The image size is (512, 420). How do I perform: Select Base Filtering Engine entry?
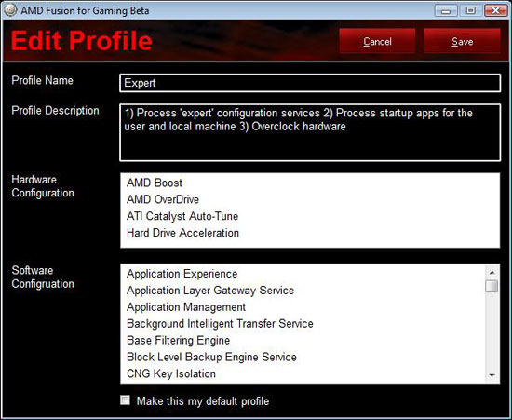coord(179,340)
